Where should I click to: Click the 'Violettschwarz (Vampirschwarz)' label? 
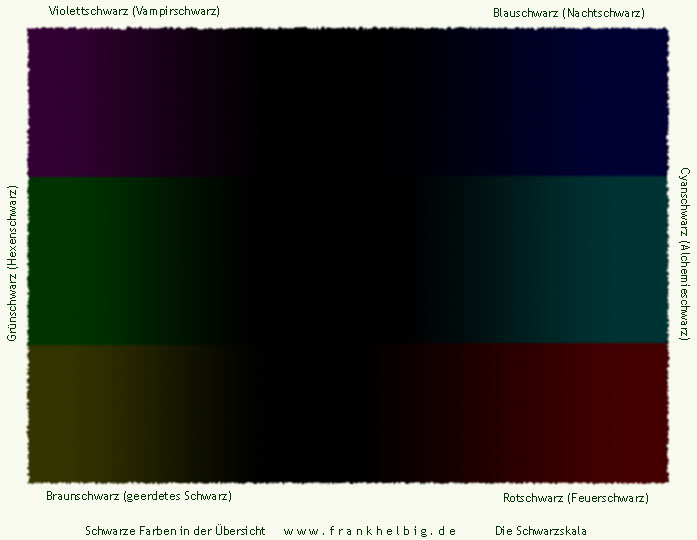134,11
